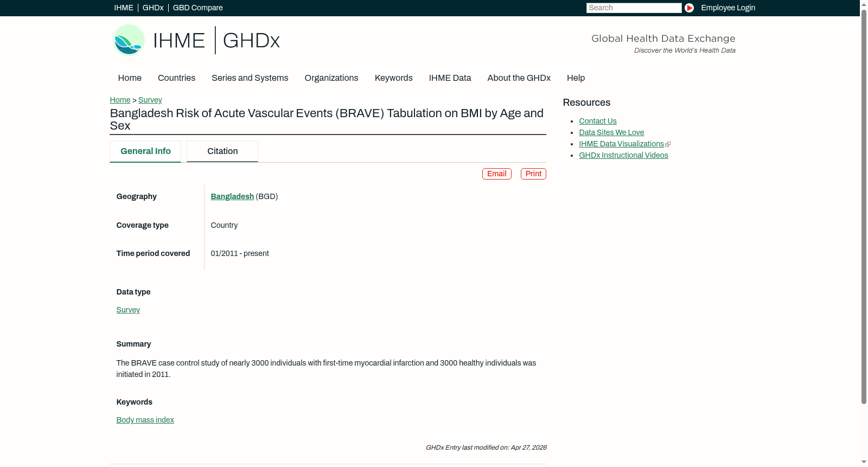The height and width of the screenshot is (467, 868).
Task: Click the '01/2011 - present' time period value
Action: pos(240,253)
